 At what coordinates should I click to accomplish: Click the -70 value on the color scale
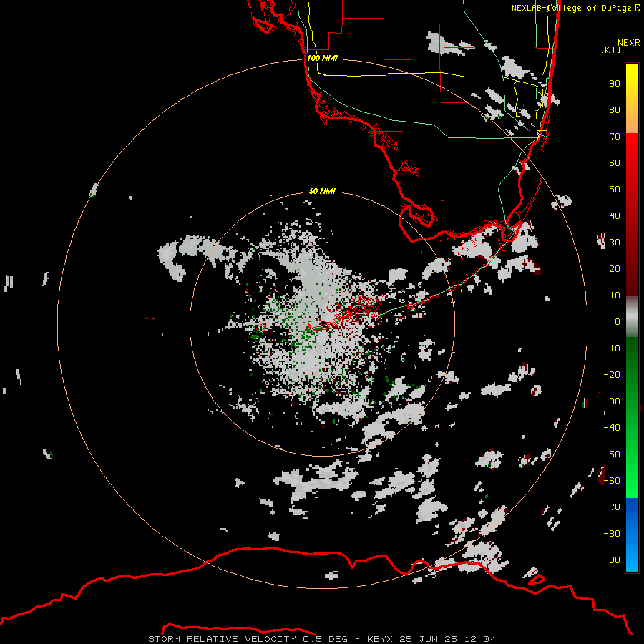[612, 507]
